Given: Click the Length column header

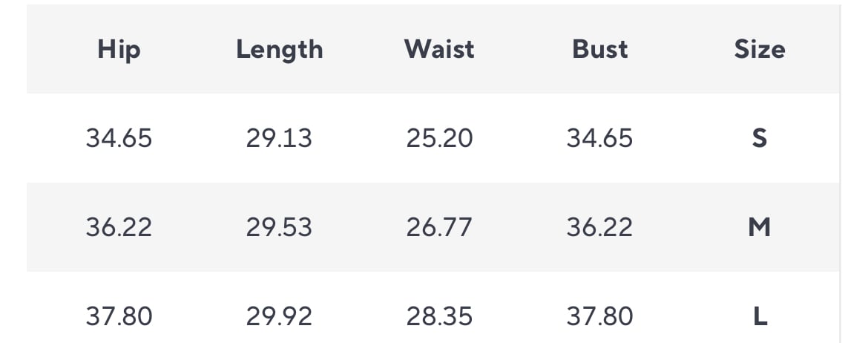Looking at the screenshot, I should 279,50.
